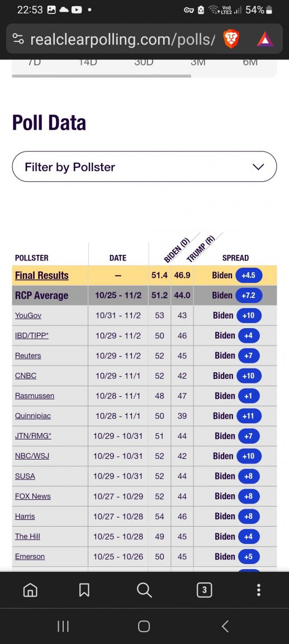Viewport: 289px width, 644px height.
Task: Tap the search magnifier icon
Action: point(144,590)
